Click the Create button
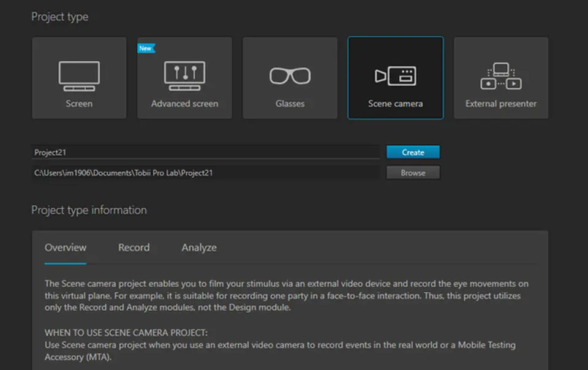The height and width of the screenshot is (370, 588). 413,152
